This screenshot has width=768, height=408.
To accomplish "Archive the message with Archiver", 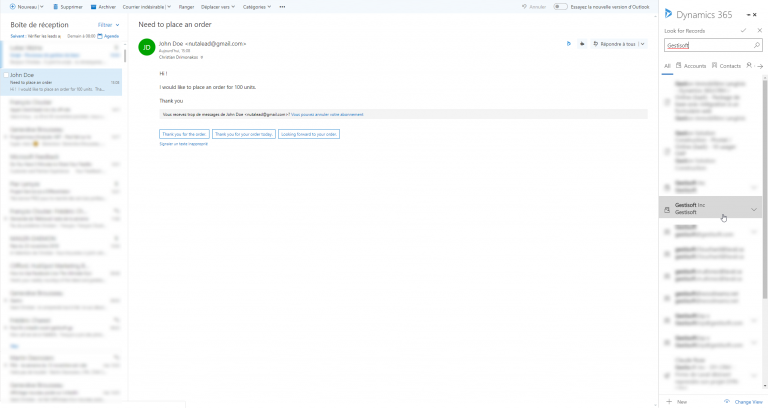I will [x=103, y=7].
